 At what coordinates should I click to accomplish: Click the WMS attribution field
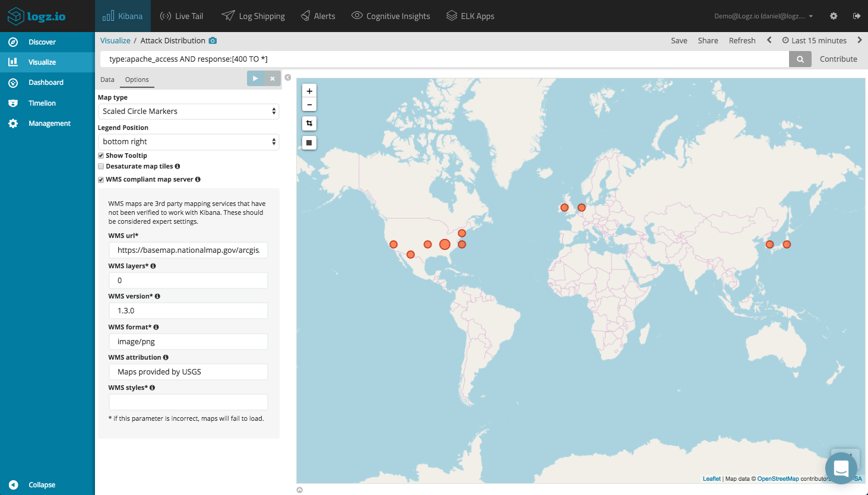point(188,372)
